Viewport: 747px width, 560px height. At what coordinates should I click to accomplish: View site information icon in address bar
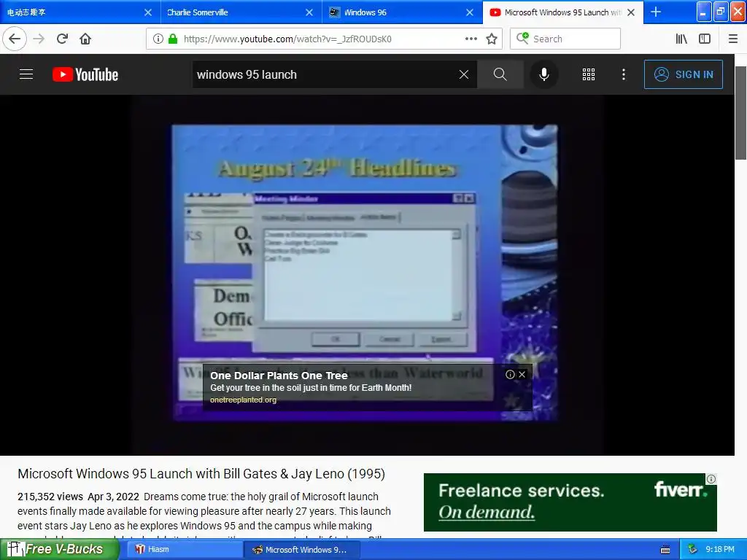point(158,39)
